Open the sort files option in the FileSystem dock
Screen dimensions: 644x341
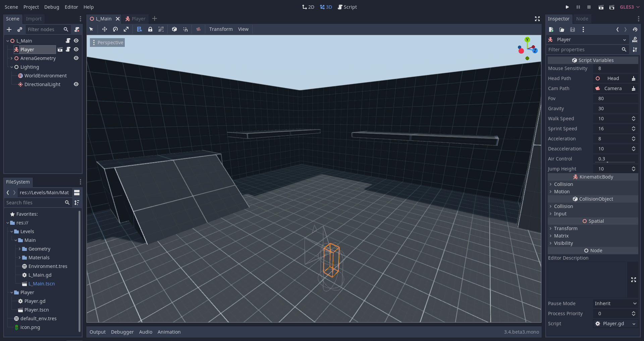point(77,203)
